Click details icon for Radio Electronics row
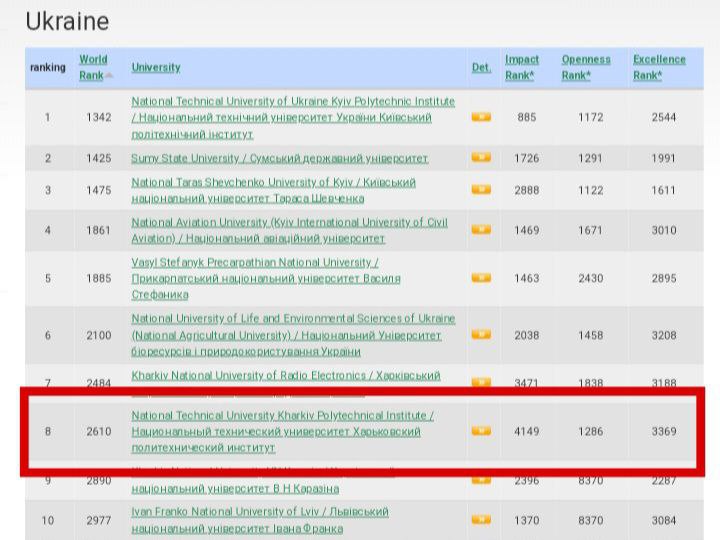This screenshot has height=540, width=720. coord(481,382)
